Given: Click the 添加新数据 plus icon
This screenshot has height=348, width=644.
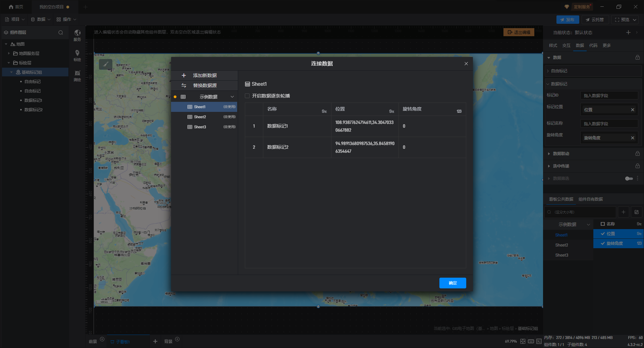Looking at the screenshot, I should (x=183, y=75).
